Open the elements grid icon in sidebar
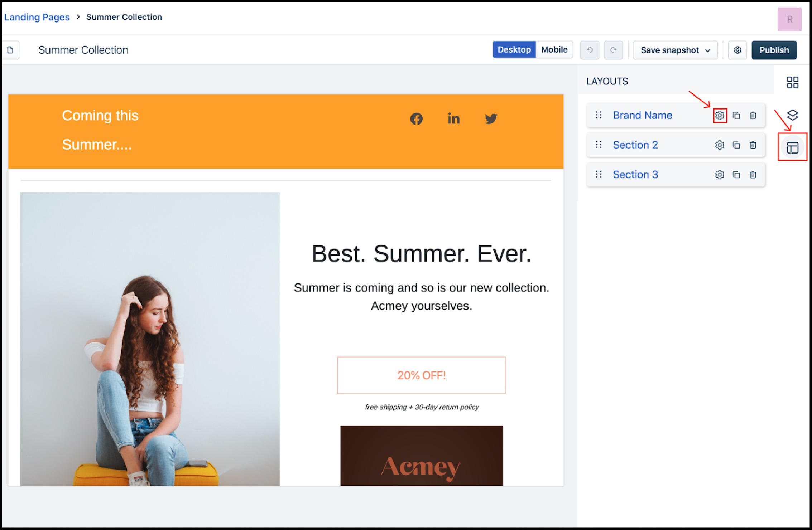 click(792, 82)
